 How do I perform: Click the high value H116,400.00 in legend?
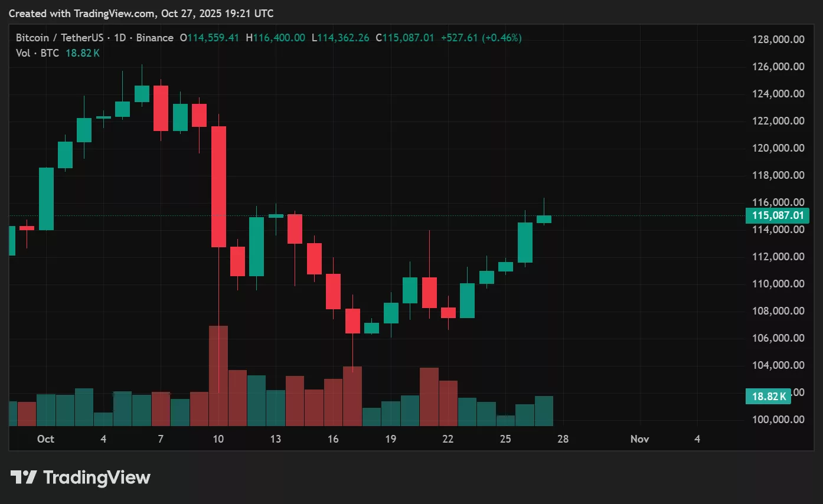tap(275, 37)
